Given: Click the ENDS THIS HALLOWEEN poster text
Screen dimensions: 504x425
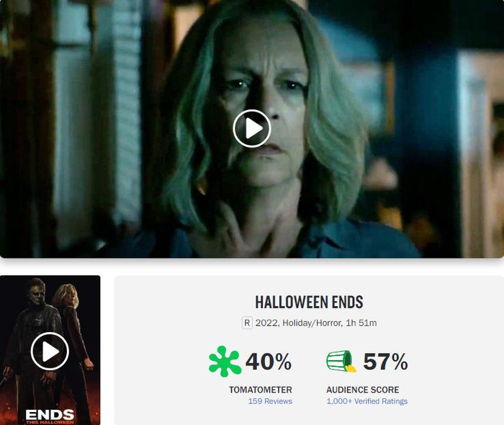Looking at the screenshot, I should [x=50, y=416].
